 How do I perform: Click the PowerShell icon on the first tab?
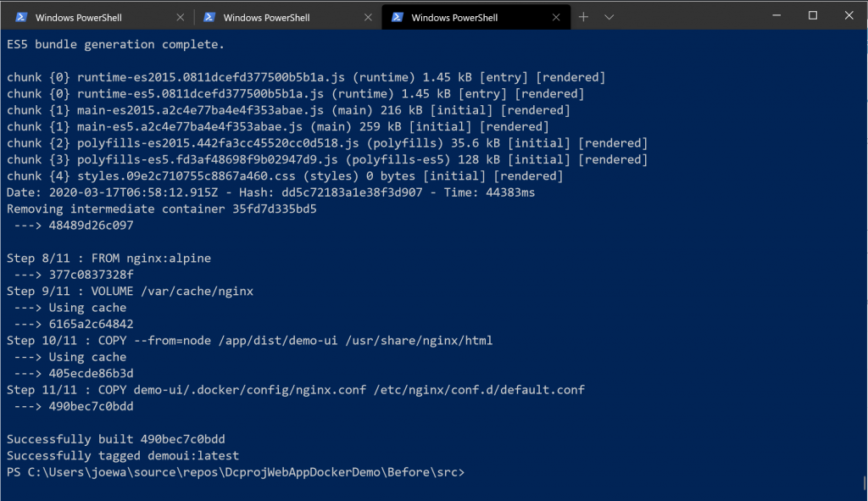pos(21,17)
